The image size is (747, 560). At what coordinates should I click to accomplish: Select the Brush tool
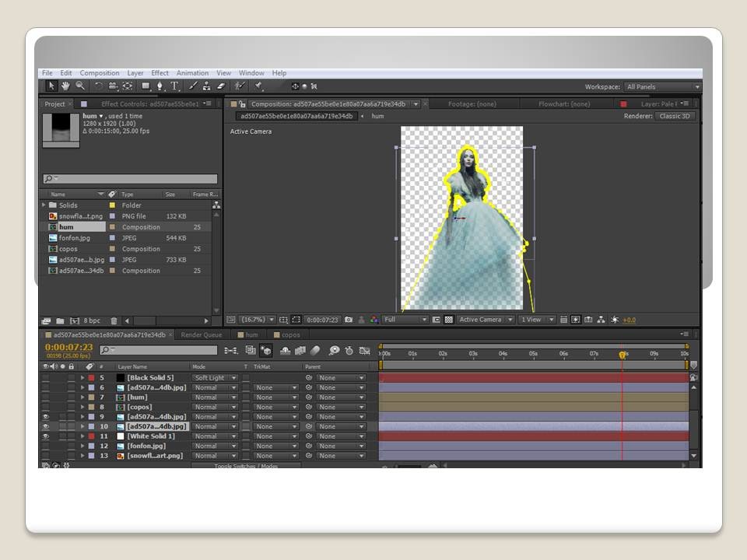click(x=194, y=86)
